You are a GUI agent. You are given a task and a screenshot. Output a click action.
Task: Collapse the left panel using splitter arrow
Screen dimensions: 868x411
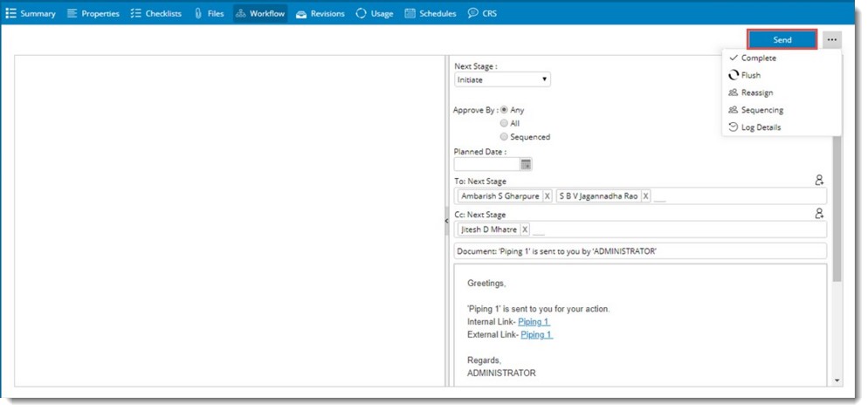[446, 221]
